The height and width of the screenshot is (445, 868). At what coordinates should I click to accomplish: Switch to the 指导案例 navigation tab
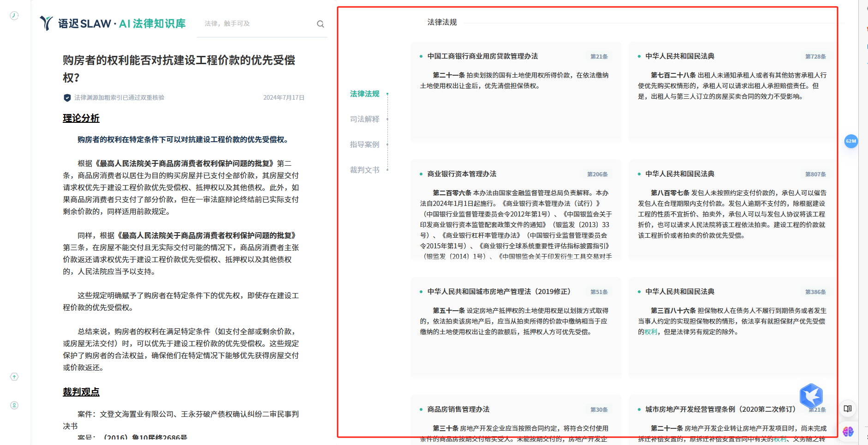(364, 144)
